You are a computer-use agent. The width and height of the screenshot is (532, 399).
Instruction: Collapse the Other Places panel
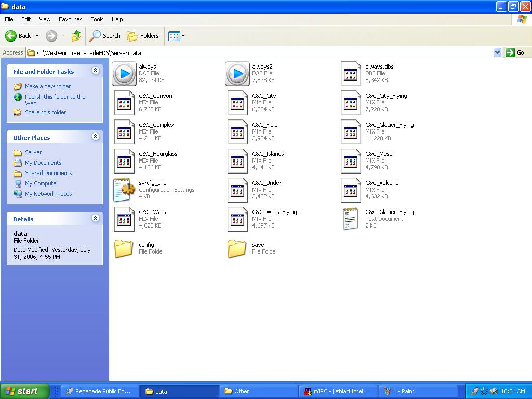[95, 137]
